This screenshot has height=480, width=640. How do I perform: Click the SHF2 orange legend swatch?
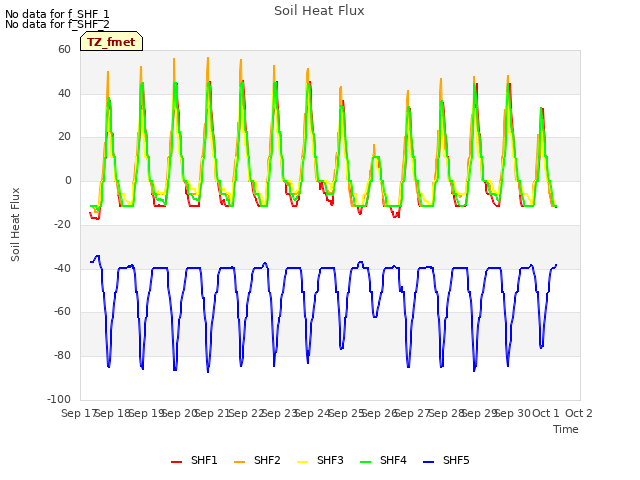tap(240, 462)
